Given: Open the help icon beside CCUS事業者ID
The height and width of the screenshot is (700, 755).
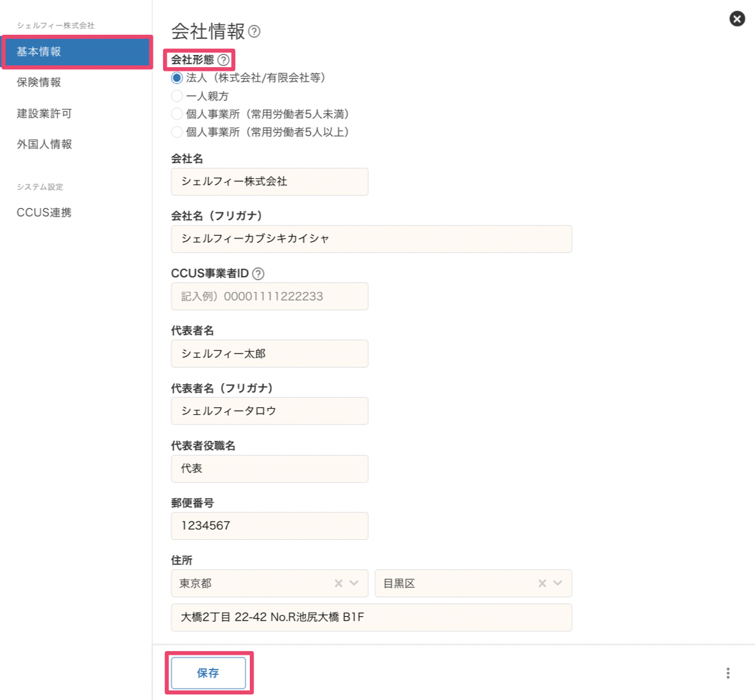Looking at the screenshot, I should (258, 274).
